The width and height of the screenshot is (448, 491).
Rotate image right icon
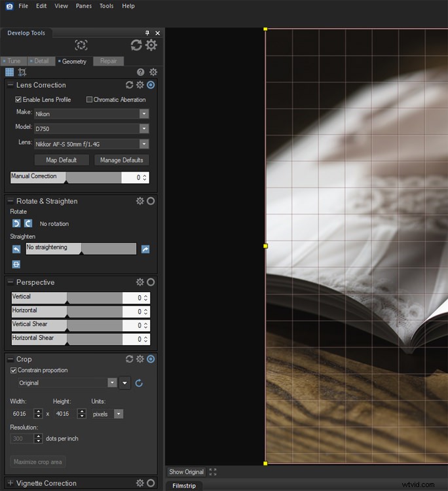(x=28, y=223)
